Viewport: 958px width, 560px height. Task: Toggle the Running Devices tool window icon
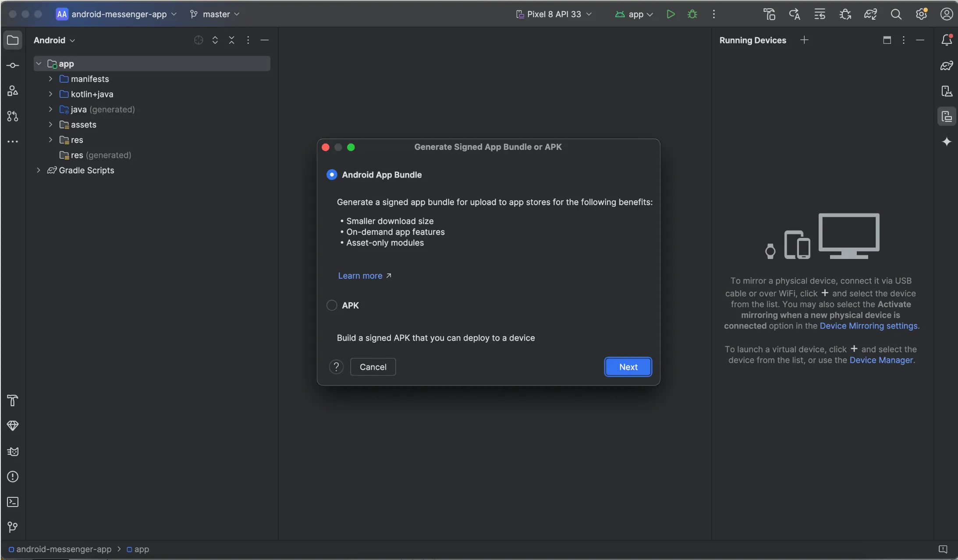pyautogui.click(x=947, y=116)
